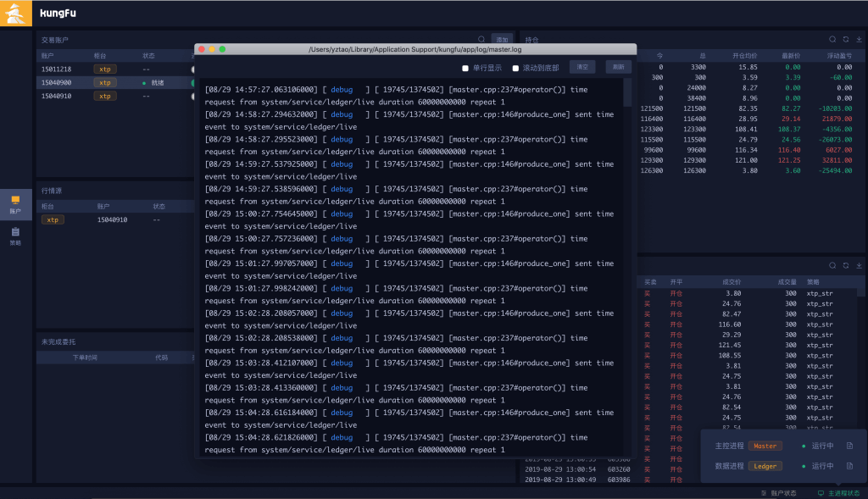Click 代码 column header in 未完成委托

pyautogui.click(x=161, y=358)
